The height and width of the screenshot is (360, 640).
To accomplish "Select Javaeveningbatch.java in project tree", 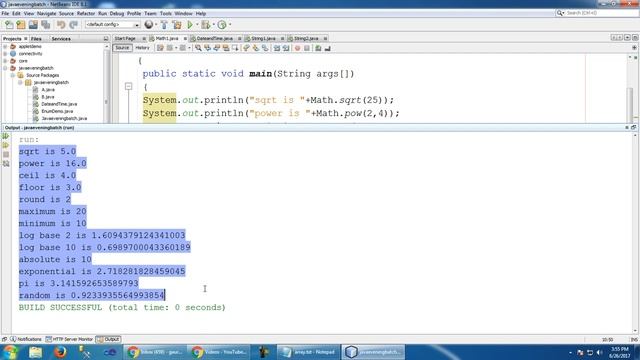I will coord(64,118).
